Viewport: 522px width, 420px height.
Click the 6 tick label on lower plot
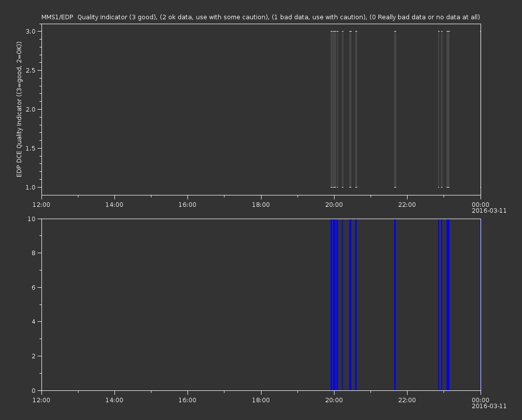click(x=34, y=287)
